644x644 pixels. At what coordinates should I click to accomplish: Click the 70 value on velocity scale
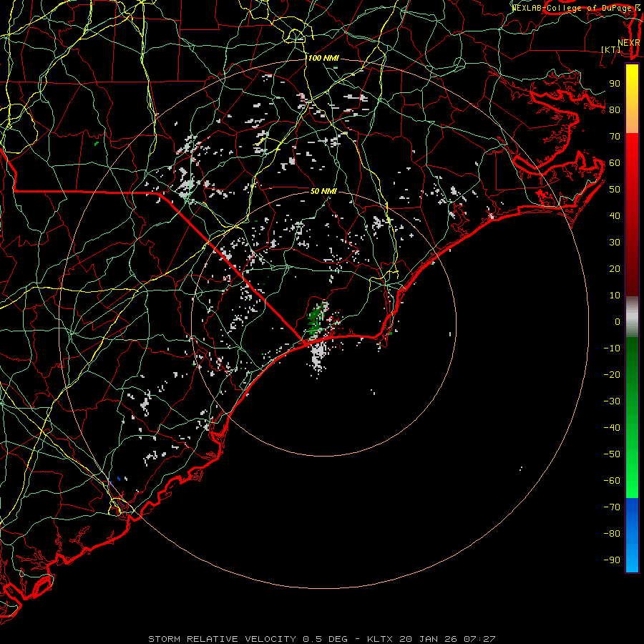(x=615, y=137)
